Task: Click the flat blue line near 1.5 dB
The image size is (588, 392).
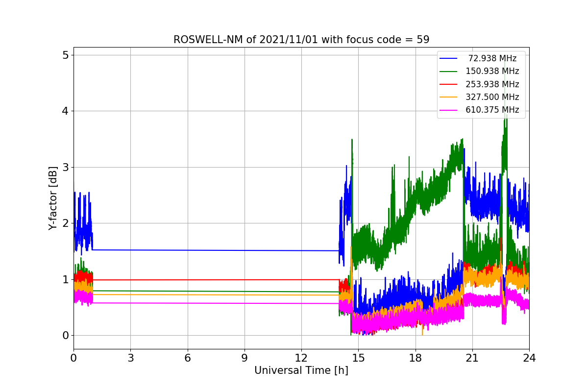Action: tap(216, 250)
